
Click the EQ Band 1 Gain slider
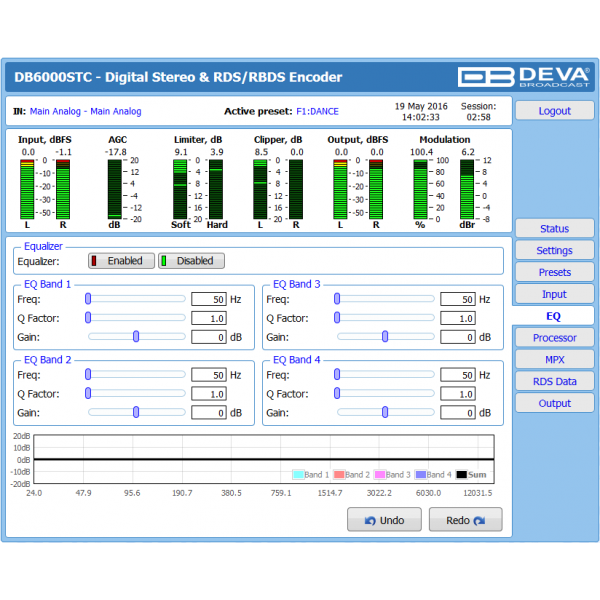[135, 337]
